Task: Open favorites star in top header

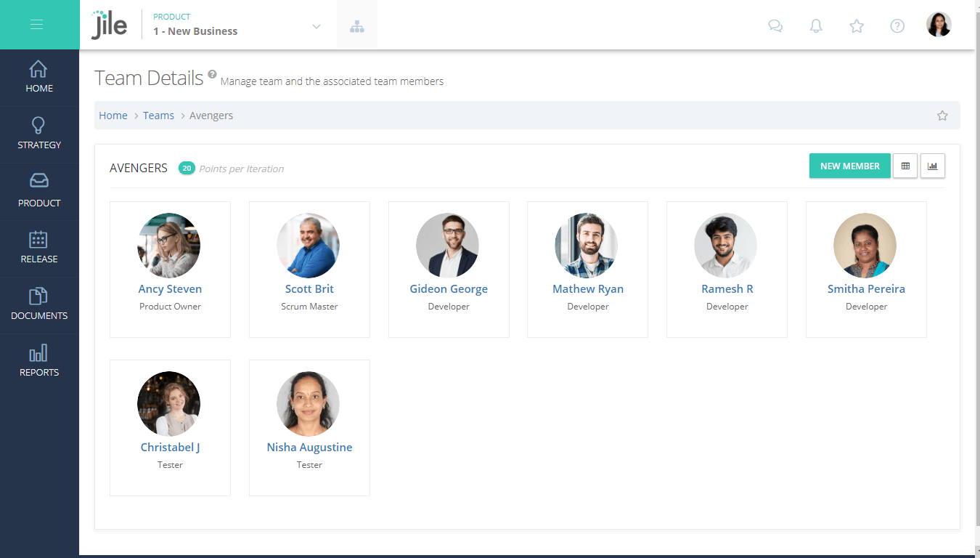Action: (857, 26)
